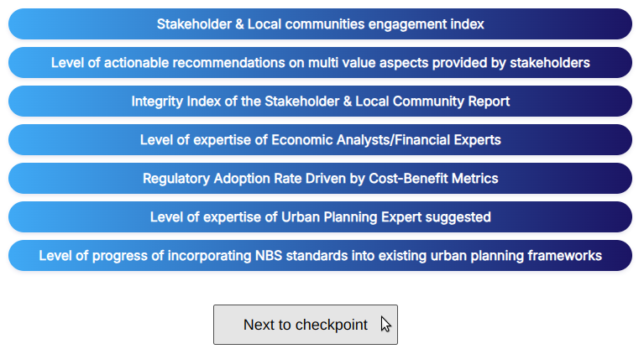Select the indicator about recommendations provided by stakeholders

click(320, 62)
